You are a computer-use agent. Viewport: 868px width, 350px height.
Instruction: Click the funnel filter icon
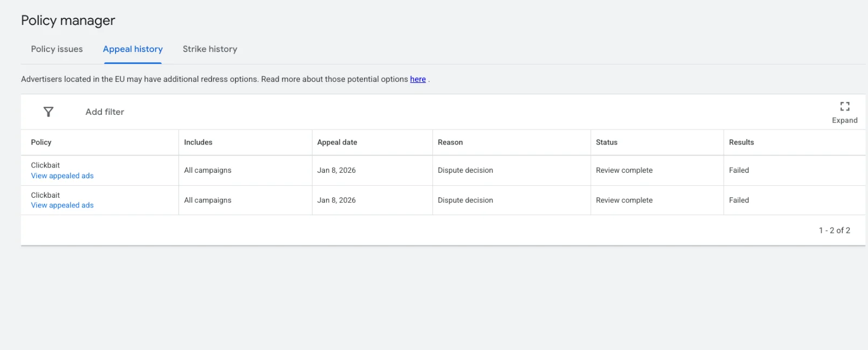[x=48, y=112]
